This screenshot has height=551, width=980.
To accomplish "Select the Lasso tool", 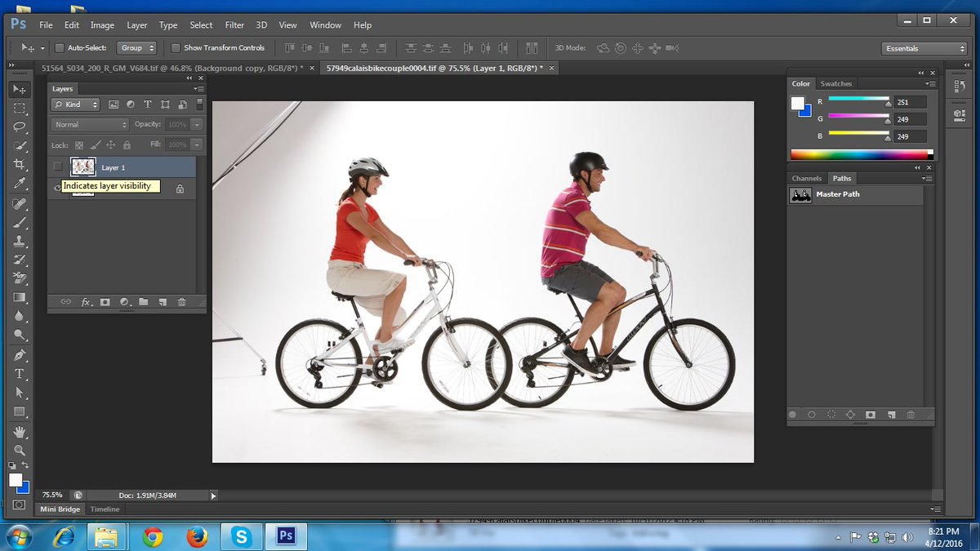I will 20,127.
